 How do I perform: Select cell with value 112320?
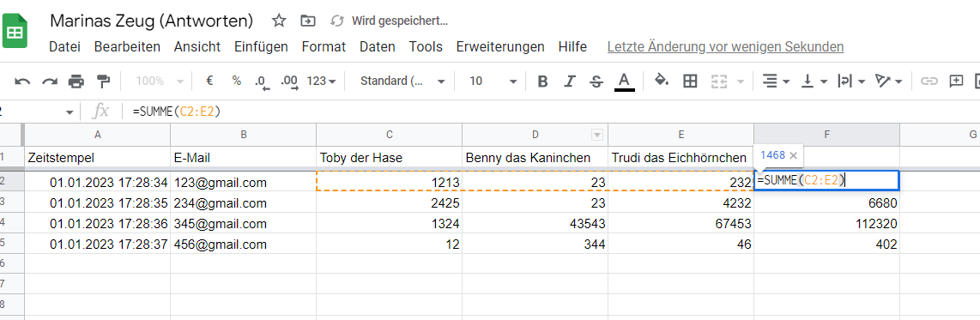point(827,224)
